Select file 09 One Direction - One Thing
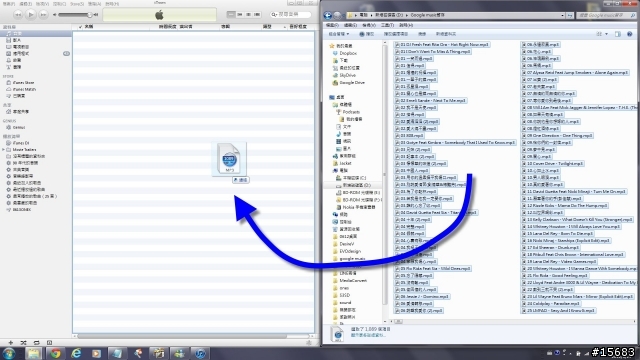640x360 pixels. click(x=557, y=136)
